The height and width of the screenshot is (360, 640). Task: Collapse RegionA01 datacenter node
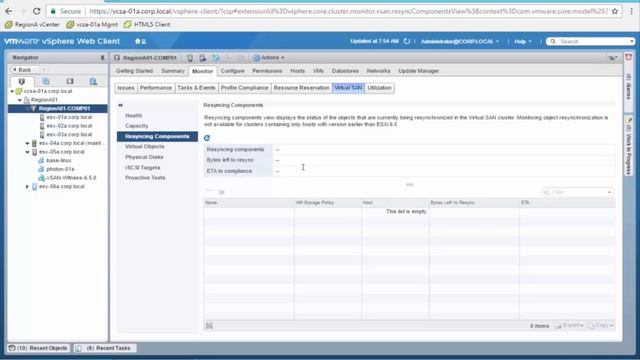pyautogui.click(x=20, y=100)
